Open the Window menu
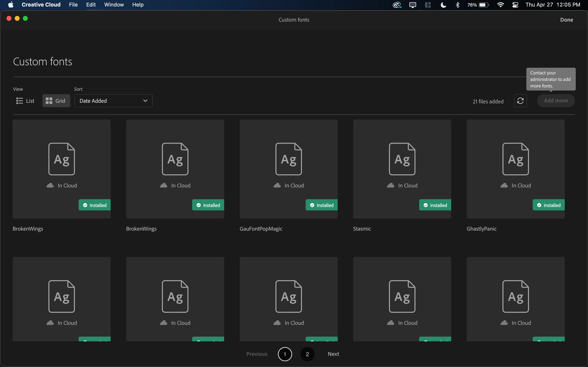The image size is (588, 367). pyautogui.click(x=114, y=5)
